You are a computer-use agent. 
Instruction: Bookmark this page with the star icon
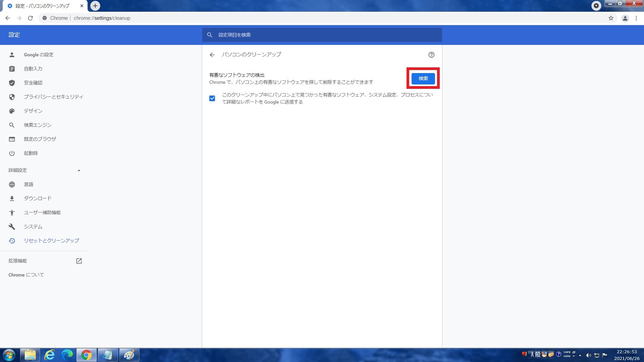[x=611, y=18]
